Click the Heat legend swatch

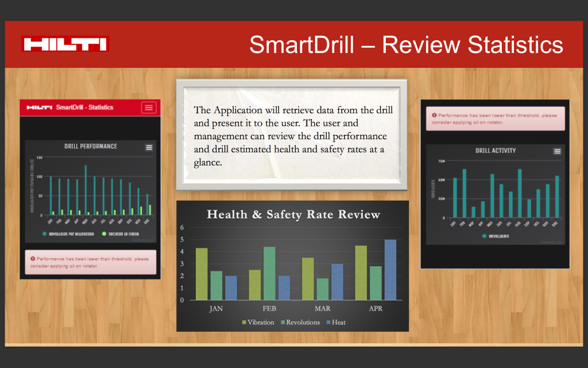pyautogui.click(x=328, y=322)
